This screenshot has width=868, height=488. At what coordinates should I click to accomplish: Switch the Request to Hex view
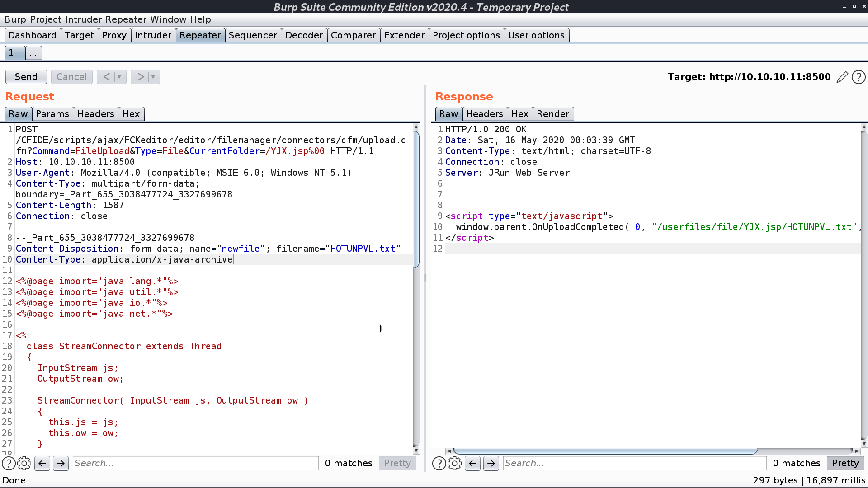tap(132, 114)
